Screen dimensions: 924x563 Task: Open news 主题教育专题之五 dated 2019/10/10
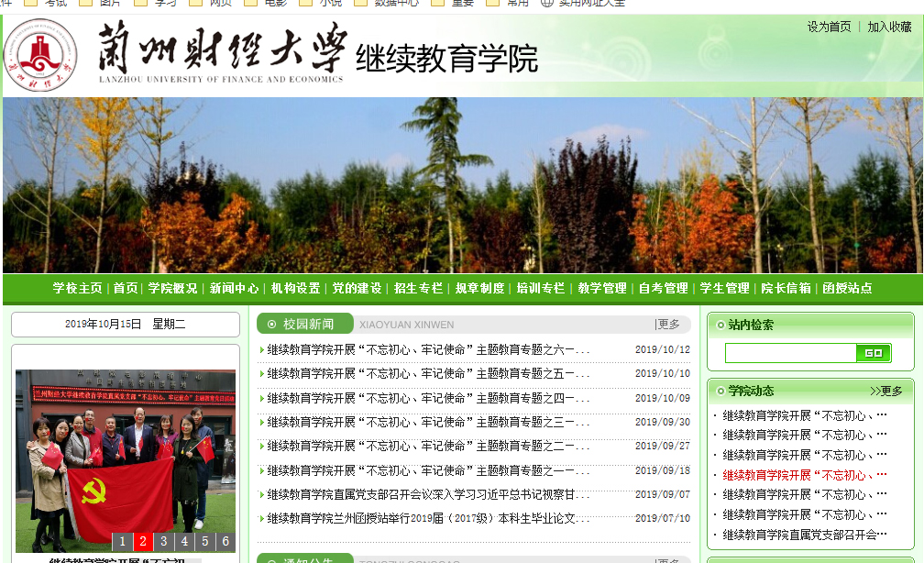pyautogui.click(x=428, y=374)
